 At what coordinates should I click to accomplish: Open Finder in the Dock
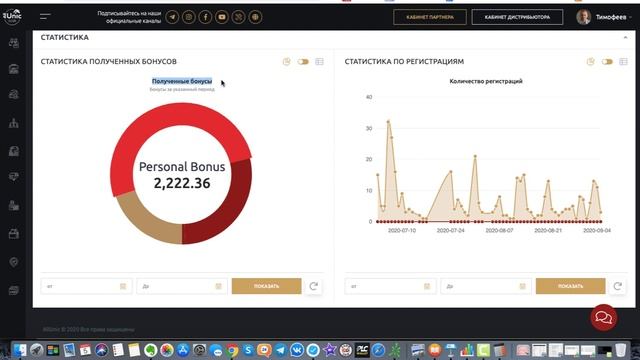coord(20,350)
